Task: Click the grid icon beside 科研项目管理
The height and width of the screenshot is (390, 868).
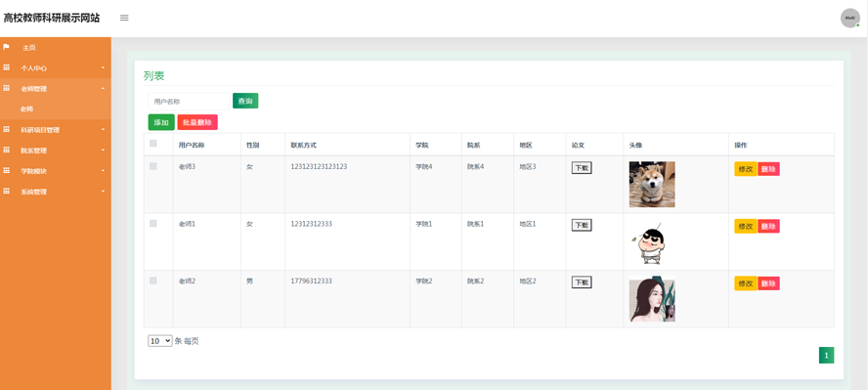Action: click(x=7, y=129)
